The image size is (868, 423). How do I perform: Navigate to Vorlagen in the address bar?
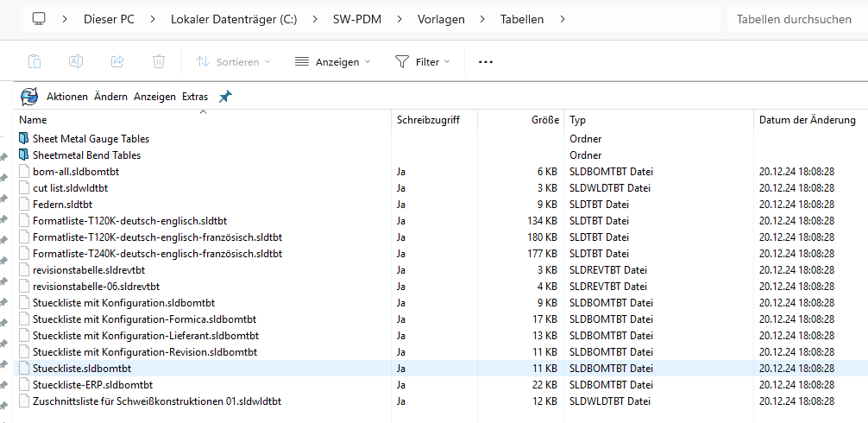pyautogui.click(x=441, y=18)
